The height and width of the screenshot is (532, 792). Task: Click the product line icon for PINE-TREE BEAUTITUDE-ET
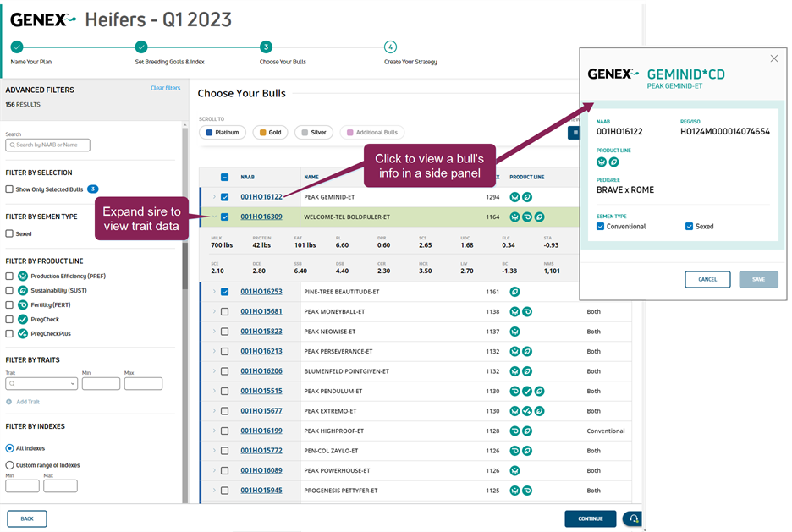514,292
